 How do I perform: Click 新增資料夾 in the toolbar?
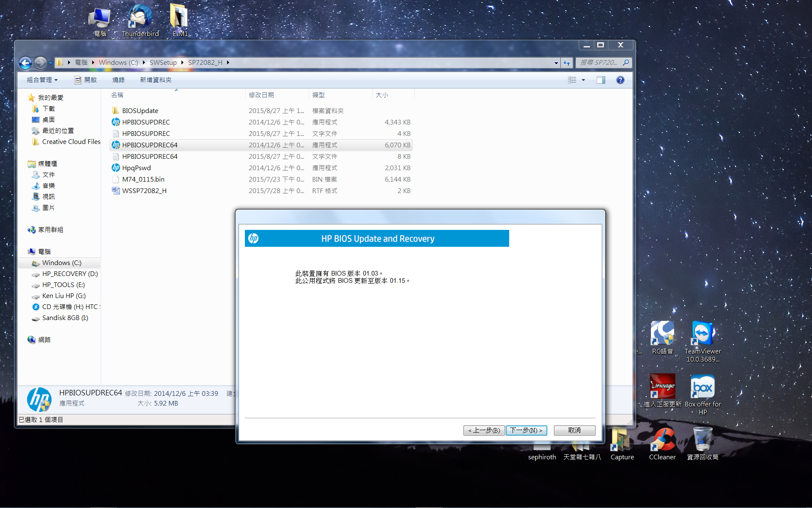pyautogui.click(x=156, y=80)
